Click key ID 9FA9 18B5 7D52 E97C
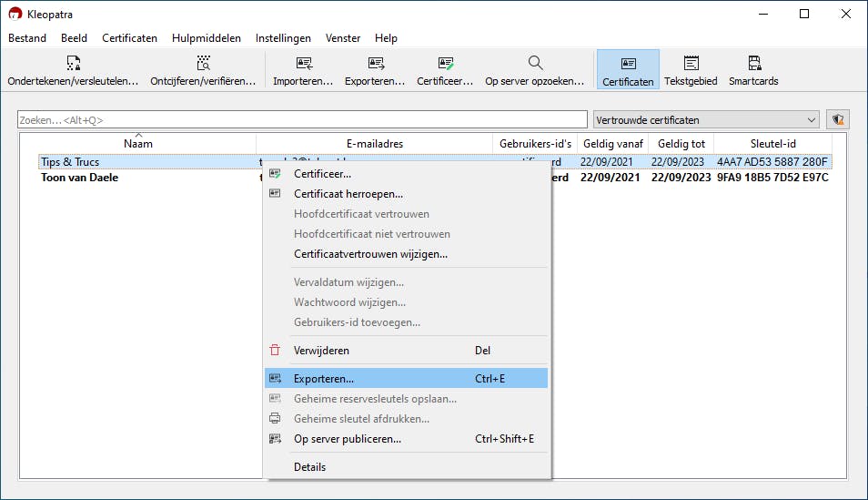This screenshot has height=500, width=868. pos(772,178)
